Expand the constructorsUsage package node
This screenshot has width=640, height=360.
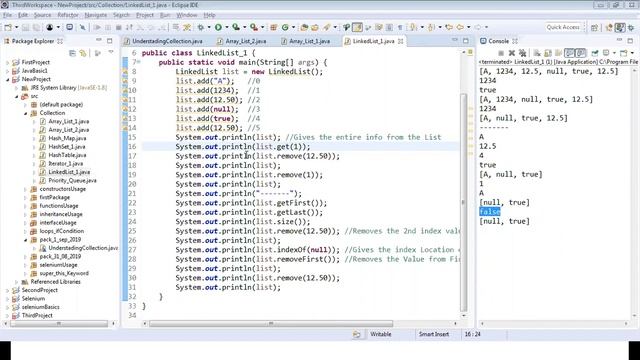tap(25, 189)
